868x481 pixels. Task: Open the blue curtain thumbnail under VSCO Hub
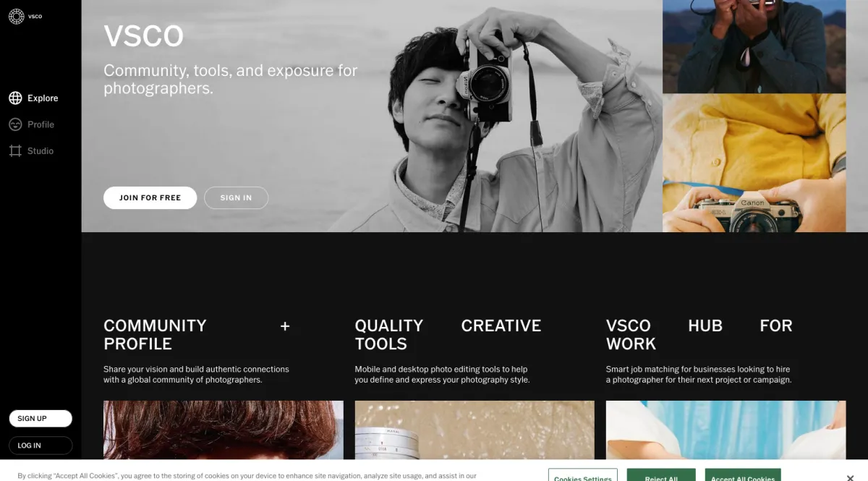726,430
